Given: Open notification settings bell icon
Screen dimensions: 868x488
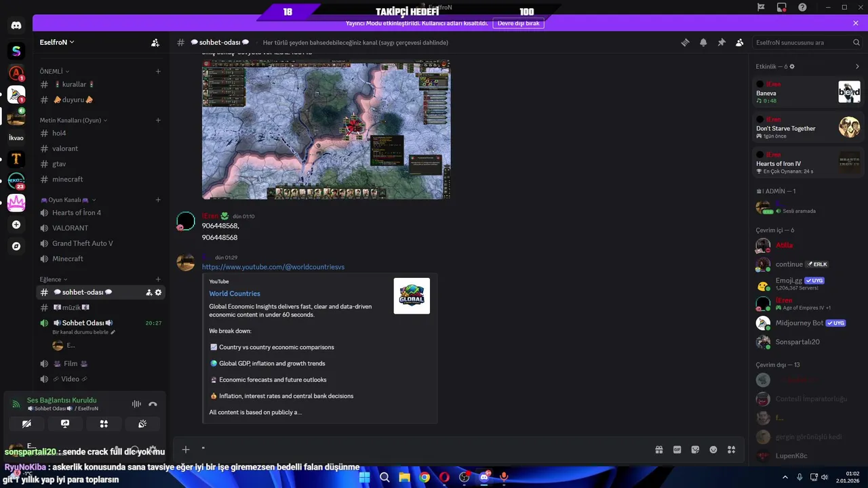Looking at the screenshot, I should (703, 42).
